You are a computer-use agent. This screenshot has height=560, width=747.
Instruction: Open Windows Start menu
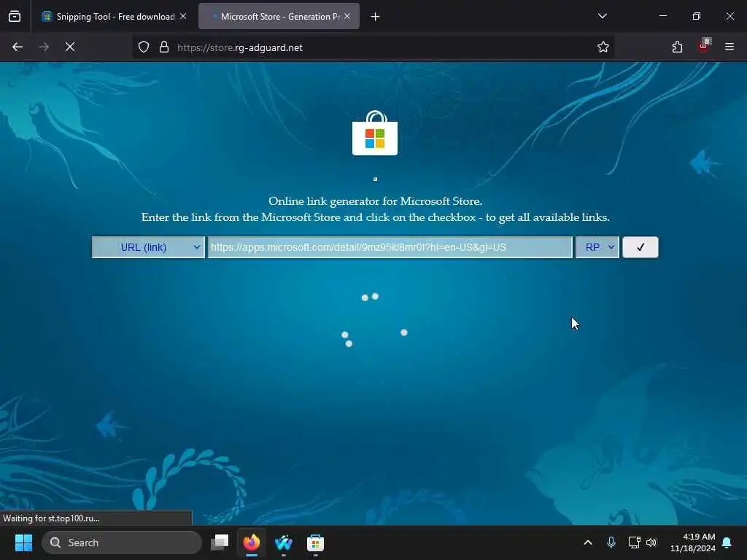point(23,542)
